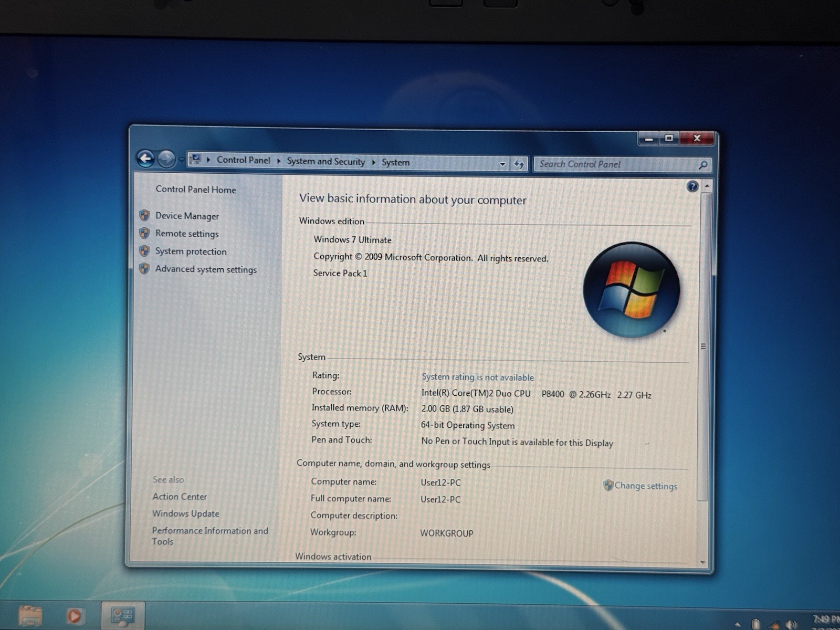The image size is (840, 630).
Task: Click the 'WORKGROUP' value
Action: [x=447, y=533]
